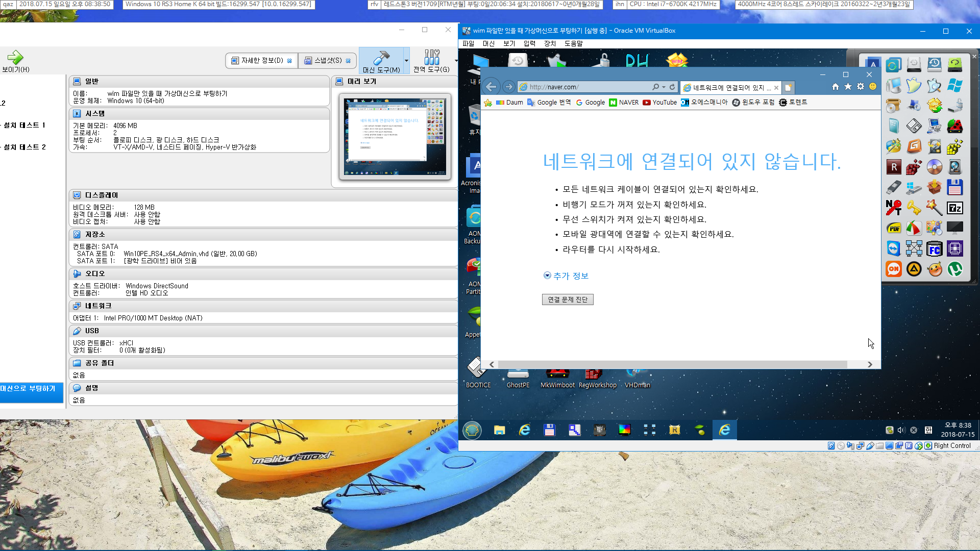Screen dimensions: 980x551
Task: Click the 저장소 section header in details
Action: click(x=263, y=234)
